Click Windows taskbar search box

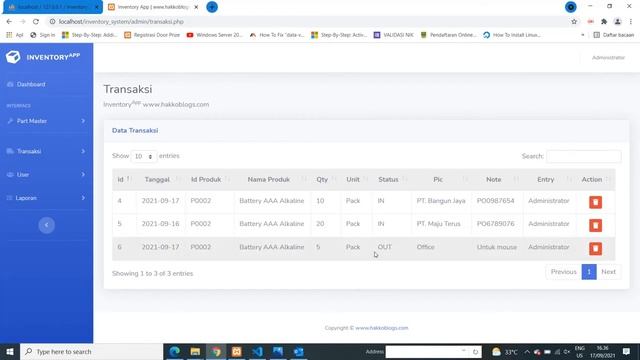(91, 351)
